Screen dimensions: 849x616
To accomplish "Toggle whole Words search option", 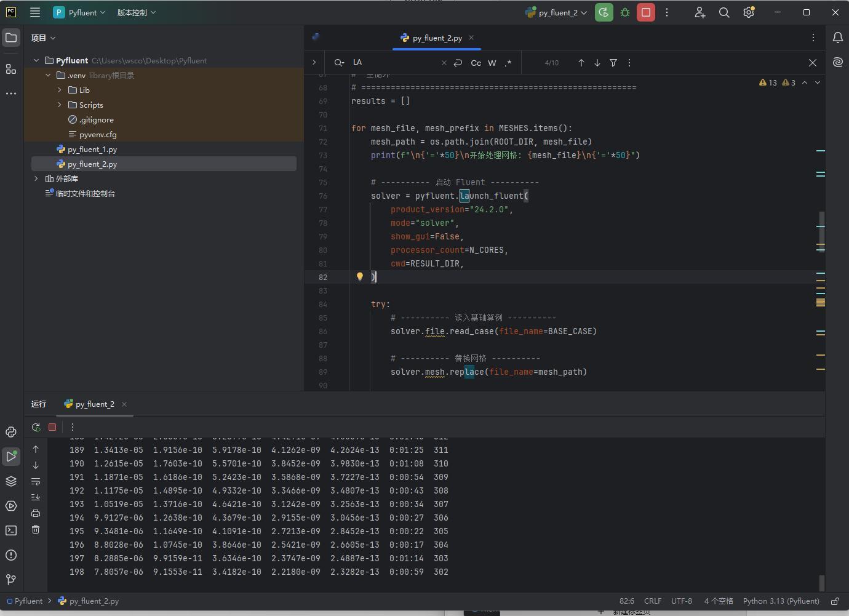I will click(492, 63).
